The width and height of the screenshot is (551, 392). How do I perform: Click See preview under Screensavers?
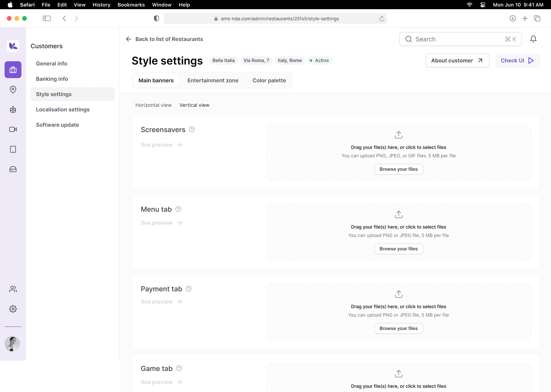coord(161,145)
